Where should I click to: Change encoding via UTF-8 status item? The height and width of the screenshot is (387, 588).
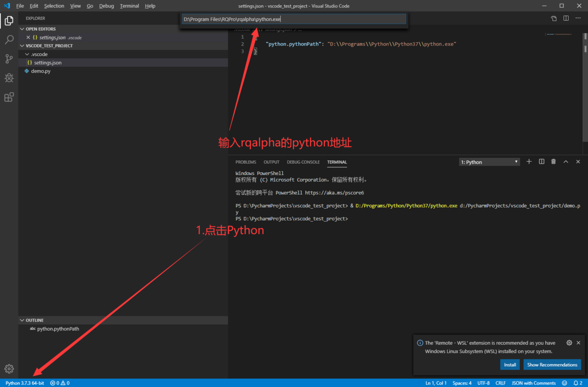(x=484, y=383)
